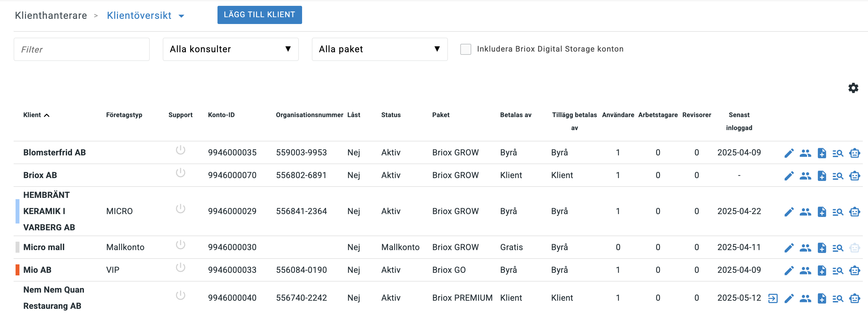Click VIP company type cell

112,270
